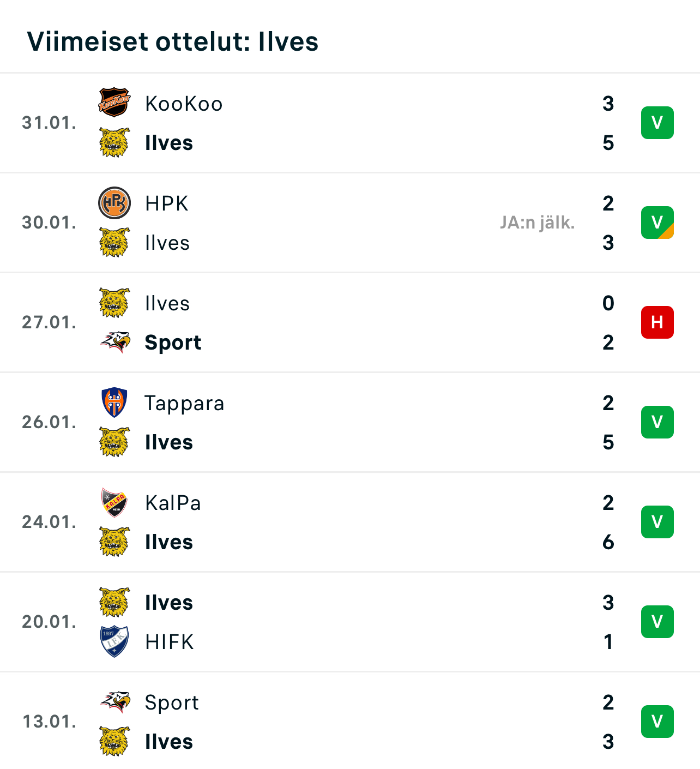Viewport: 700px width, 769px height.
Task: Open the 24.01. KalPa vs Ilves match
Action: pos(349,522)
